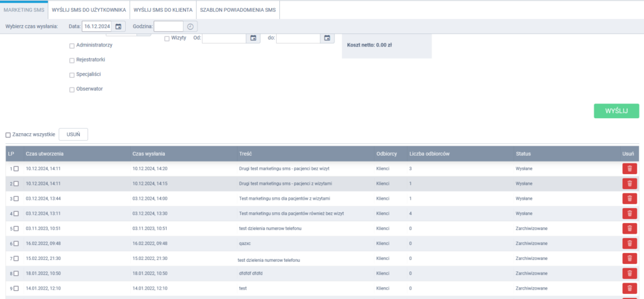The height and width of the screenshot is (299, 644).
Task: Go to 'Wyślij SMS do klienta' tab
Action: 163,10
